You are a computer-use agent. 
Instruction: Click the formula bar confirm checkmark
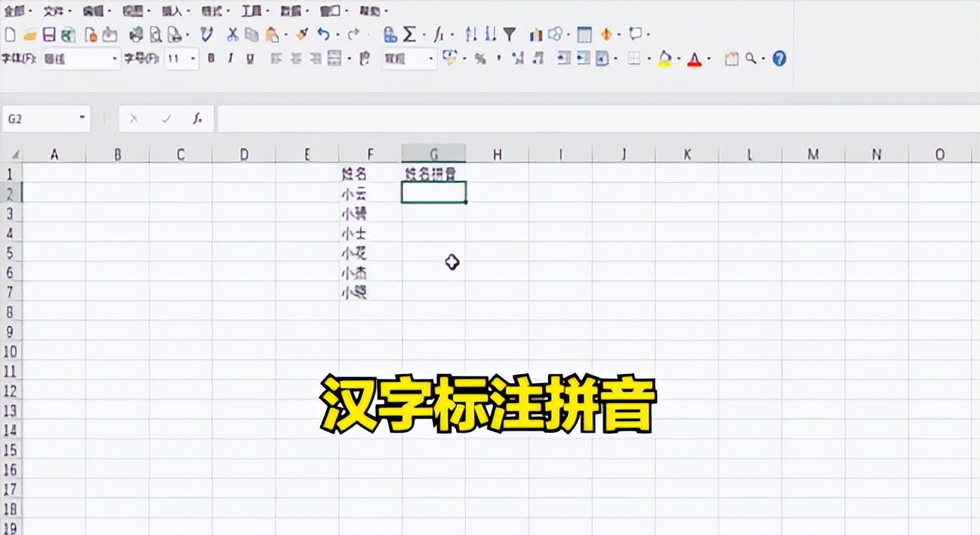166,119
